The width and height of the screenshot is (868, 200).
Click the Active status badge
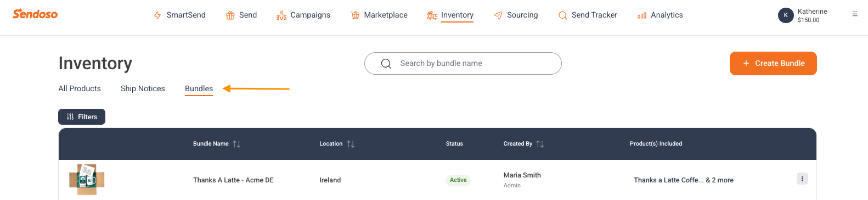458,180
